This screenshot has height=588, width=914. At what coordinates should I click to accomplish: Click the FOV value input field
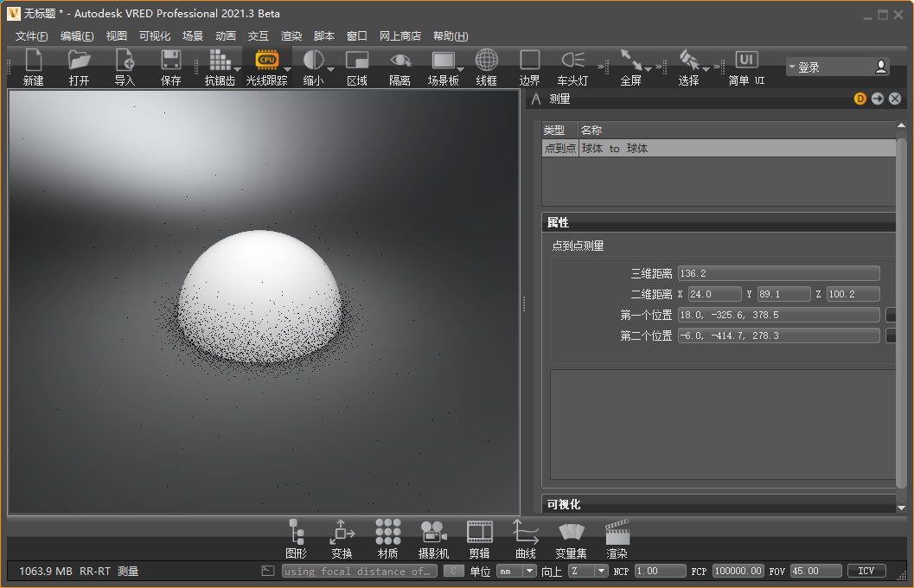click(815, 571)
